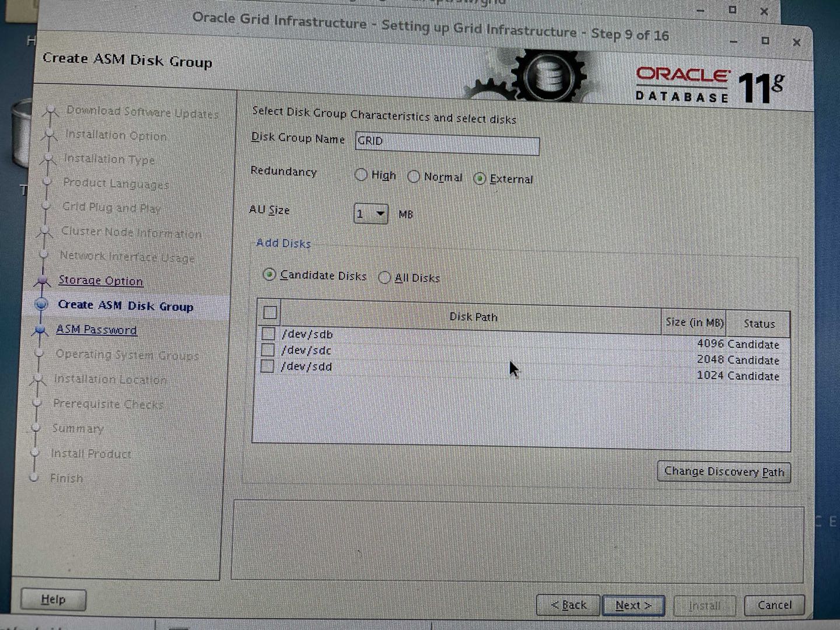Click the /dev/sdc disk path text

coord(306,350)
